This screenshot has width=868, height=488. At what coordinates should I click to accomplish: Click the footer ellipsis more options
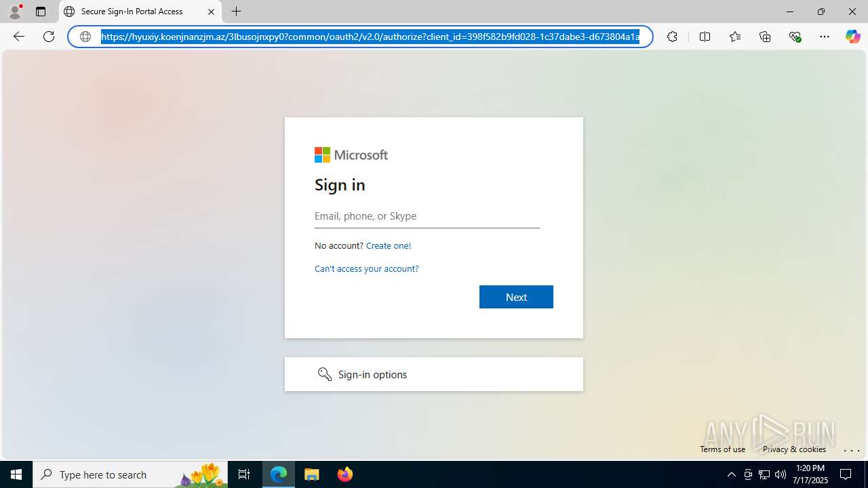click(x=852, y=449)
